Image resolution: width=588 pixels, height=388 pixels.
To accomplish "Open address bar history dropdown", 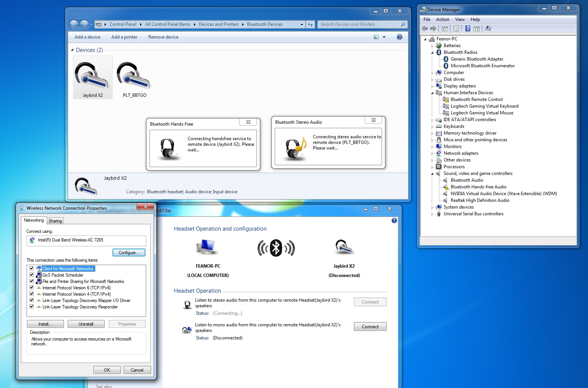I will click(302, 25).
